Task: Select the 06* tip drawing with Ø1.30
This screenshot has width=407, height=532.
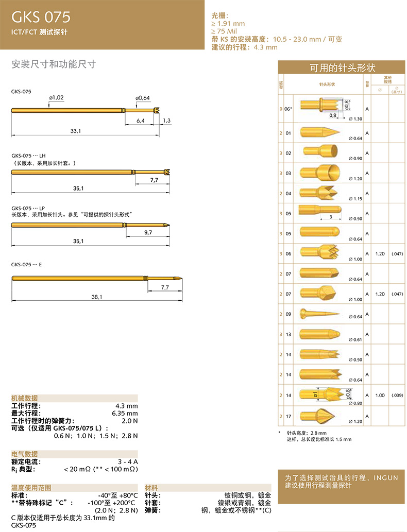Action: (x=320, y=107)
